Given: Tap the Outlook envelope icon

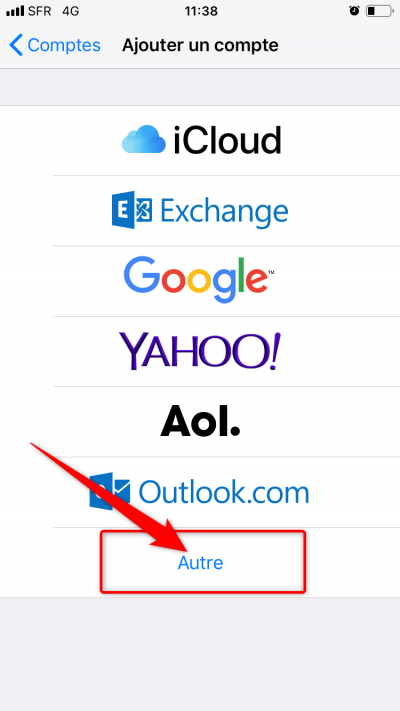Looking at the screenshot, I should click(x=110, y=492).
